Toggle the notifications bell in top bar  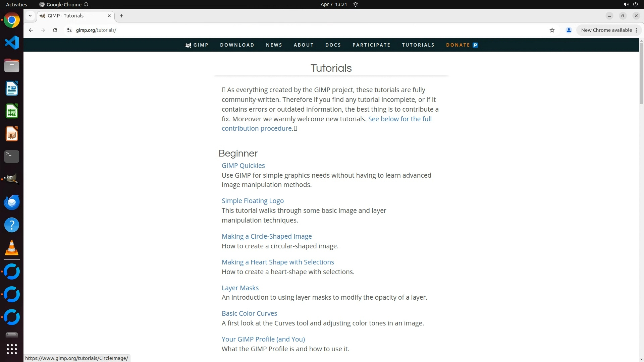click(356, 4)
